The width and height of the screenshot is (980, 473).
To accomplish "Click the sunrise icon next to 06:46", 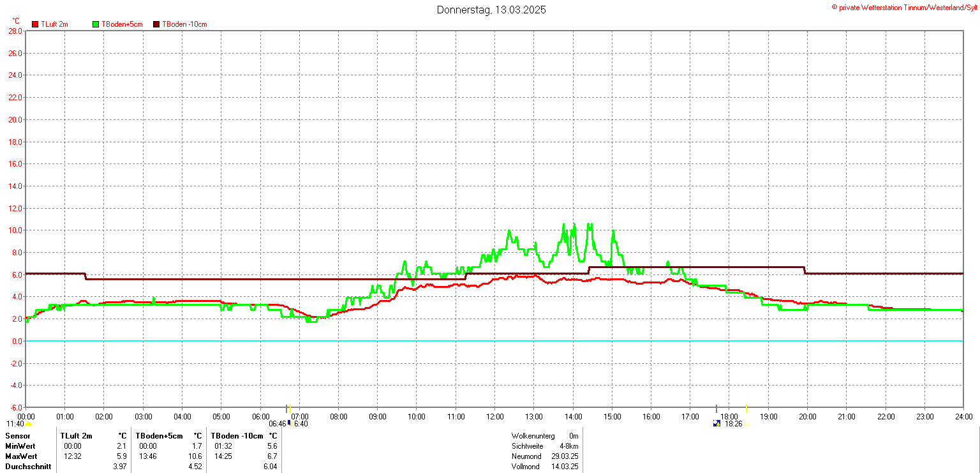I will [x=290, y=423].
